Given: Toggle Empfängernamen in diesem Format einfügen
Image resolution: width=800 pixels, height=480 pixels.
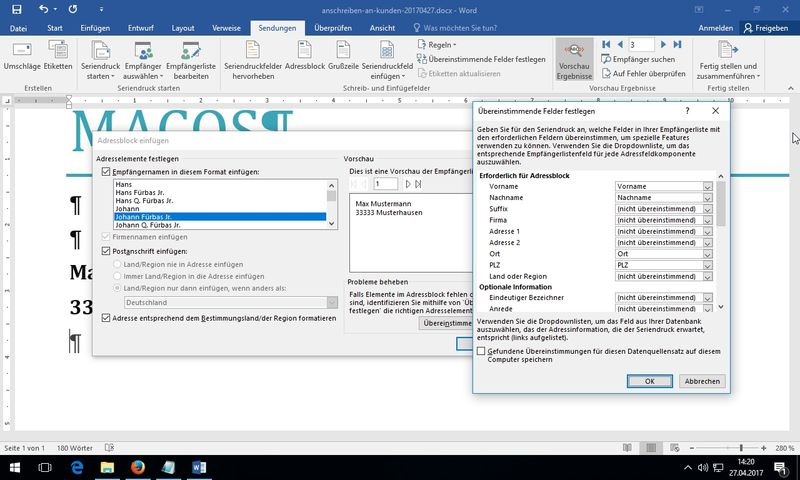Looking at the screenshot, I should (x=107, y=172).
